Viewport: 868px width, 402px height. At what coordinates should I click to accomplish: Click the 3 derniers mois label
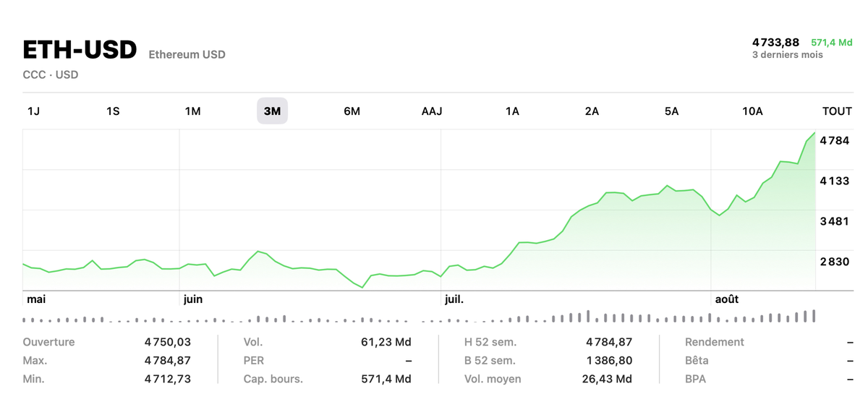788,55
